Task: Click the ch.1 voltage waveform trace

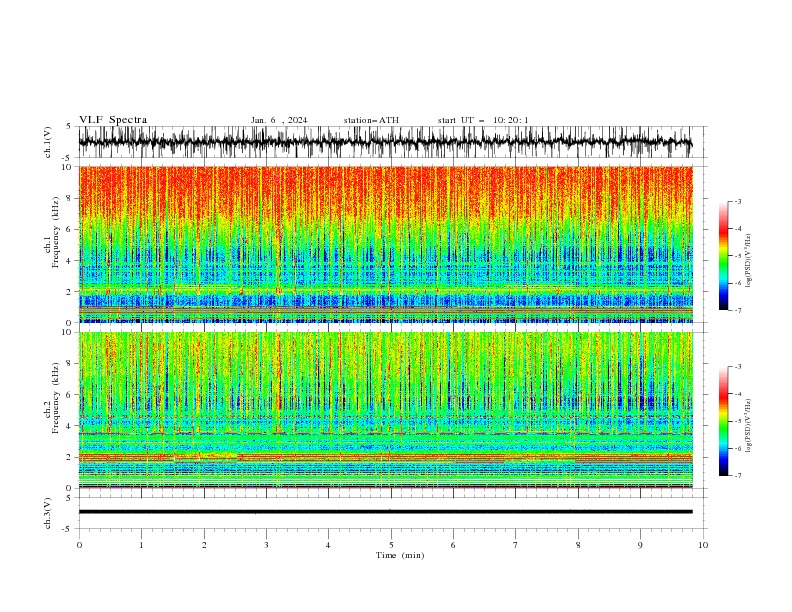Action: coord(385,142)
